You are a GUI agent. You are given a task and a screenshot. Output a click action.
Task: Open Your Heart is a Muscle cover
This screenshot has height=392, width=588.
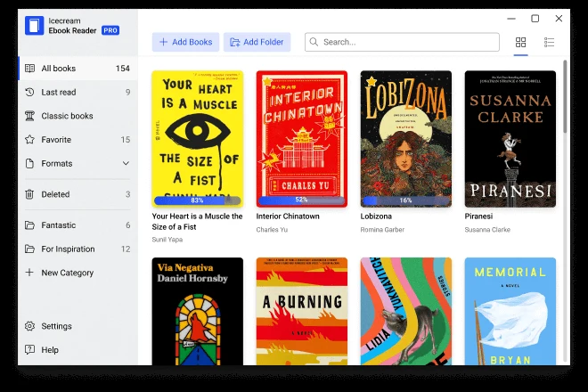197,139
